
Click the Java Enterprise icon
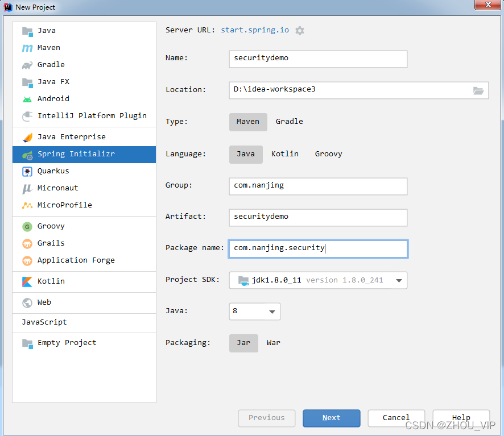pos(27,137)
